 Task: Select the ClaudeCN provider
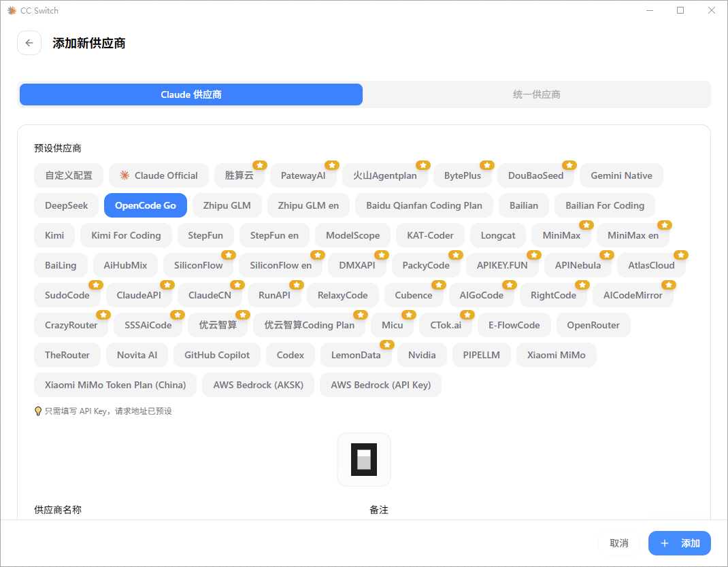click(210, 295)
